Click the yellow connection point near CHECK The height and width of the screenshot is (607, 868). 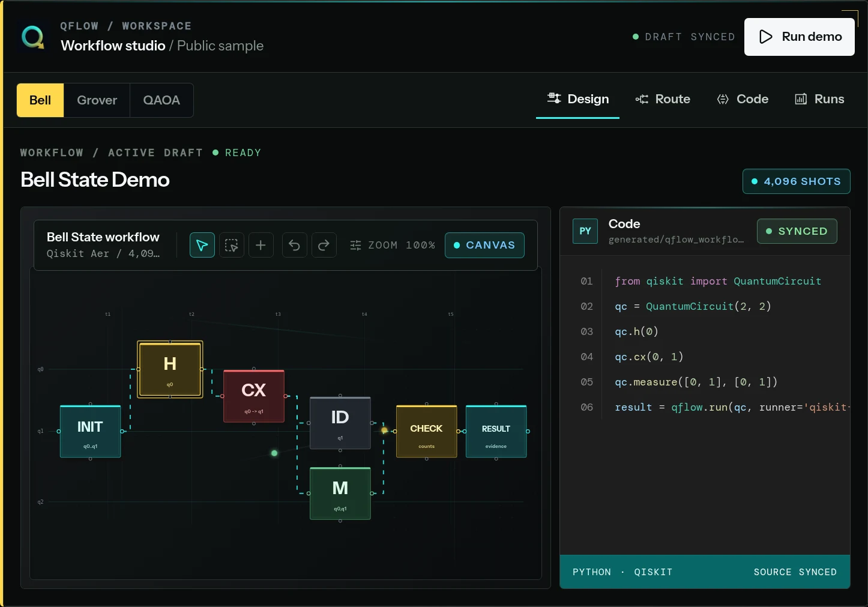(385, 430)
